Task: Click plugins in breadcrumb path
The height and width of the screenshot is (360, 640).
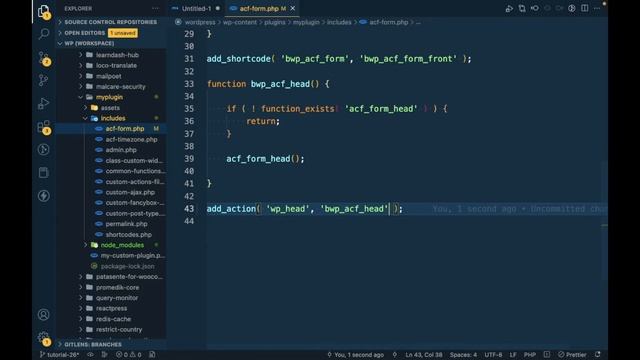Action: [275, 22]
